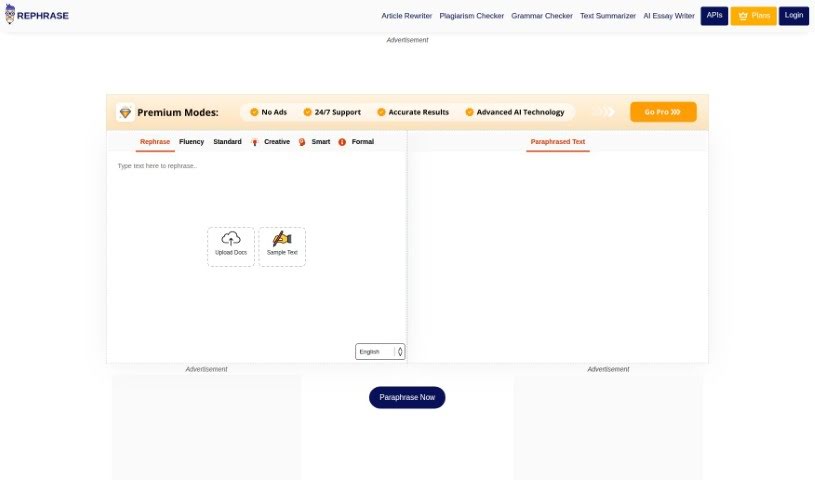The height and width of the screenshot is (480, 815).
Task: Open Grammar Checker link
Action: [542, 16]
